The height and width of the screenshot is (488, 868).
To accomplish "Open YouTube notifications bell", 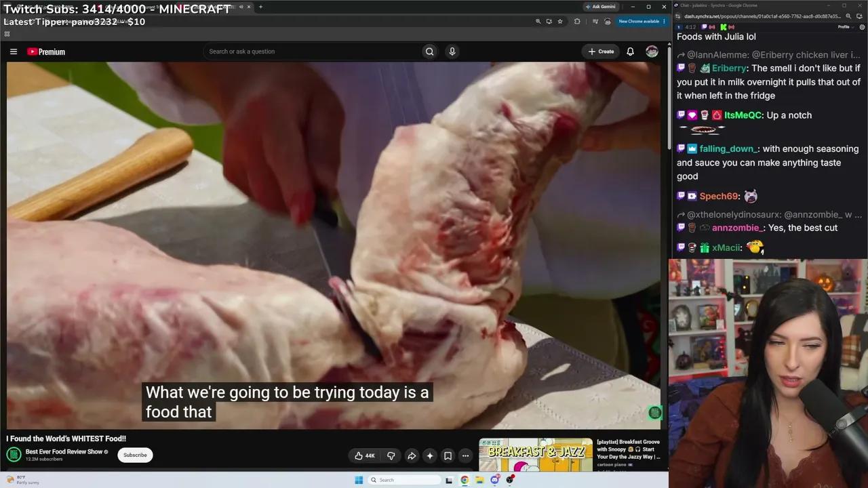I will coord(630,52).
